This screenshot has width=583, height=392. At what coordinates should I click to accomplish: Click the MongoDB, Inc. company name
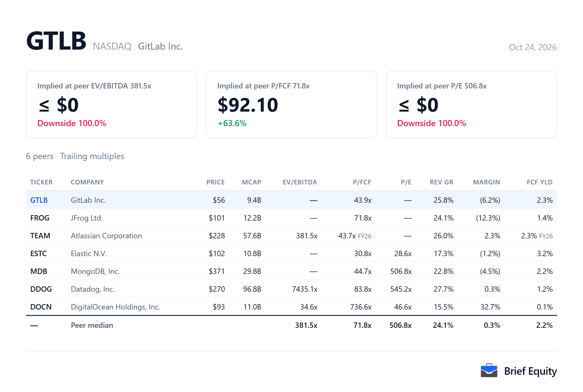pyautogui.click(x=95, y=271)
